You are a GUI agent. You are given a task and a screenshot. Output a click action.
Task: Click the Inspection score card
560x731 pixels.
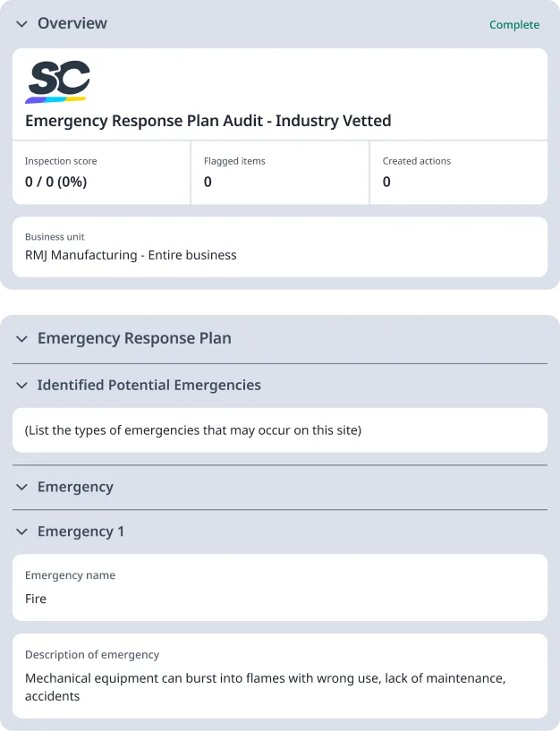click(x=101, y=173)
